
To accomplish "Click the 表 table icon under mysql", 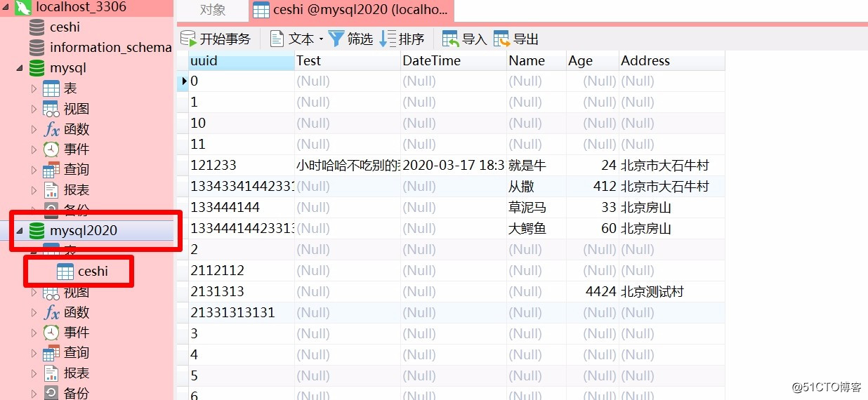I will tap(51, 89).
